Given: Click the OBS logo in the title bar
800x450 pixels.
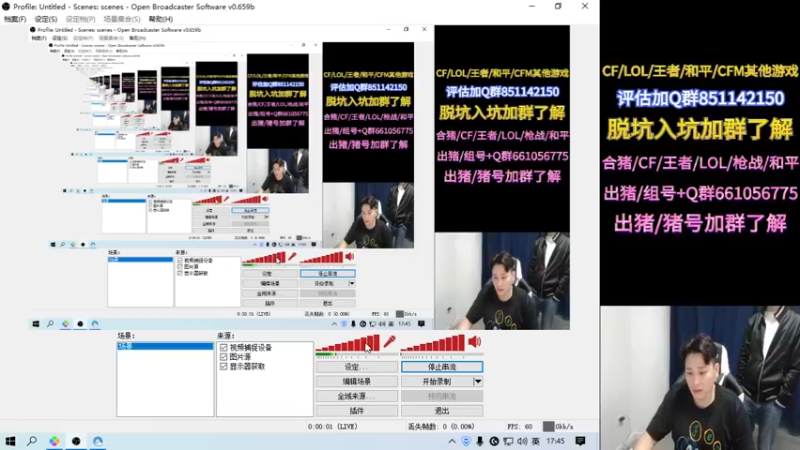Looking at the screenshot, I should pyautogui.click(x=6, y=7).
